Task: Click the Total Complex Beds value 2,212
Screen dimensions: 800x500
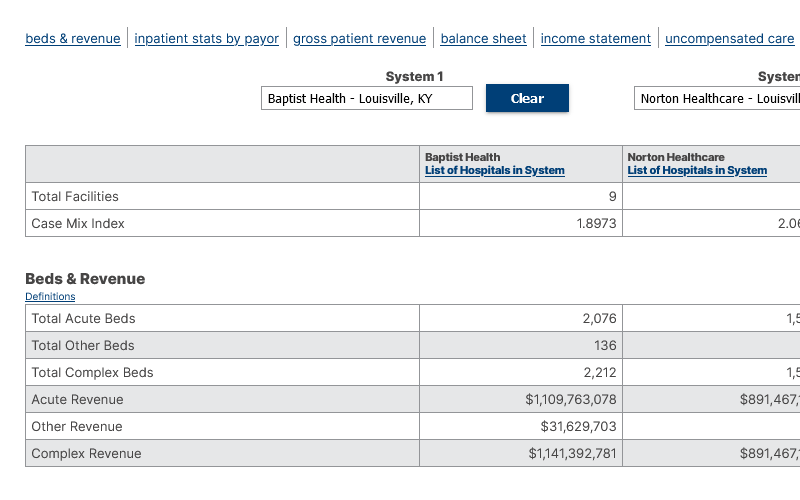Action: point(600,372)
